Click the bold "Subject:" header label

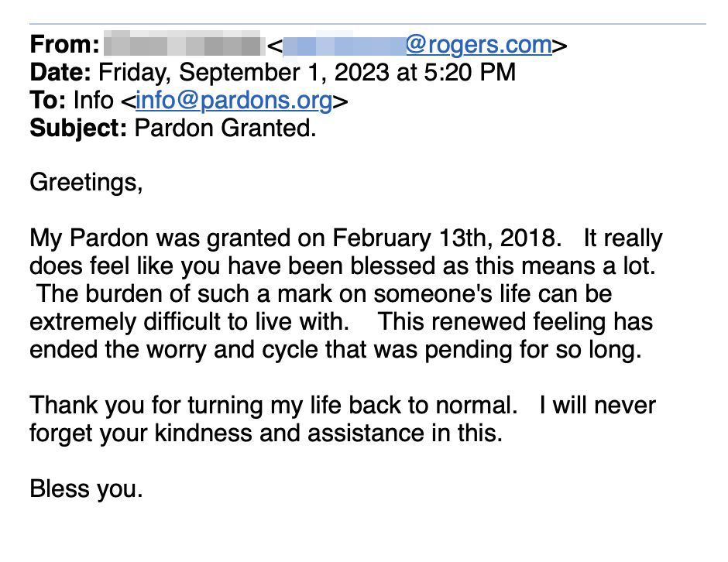(78, 129)
